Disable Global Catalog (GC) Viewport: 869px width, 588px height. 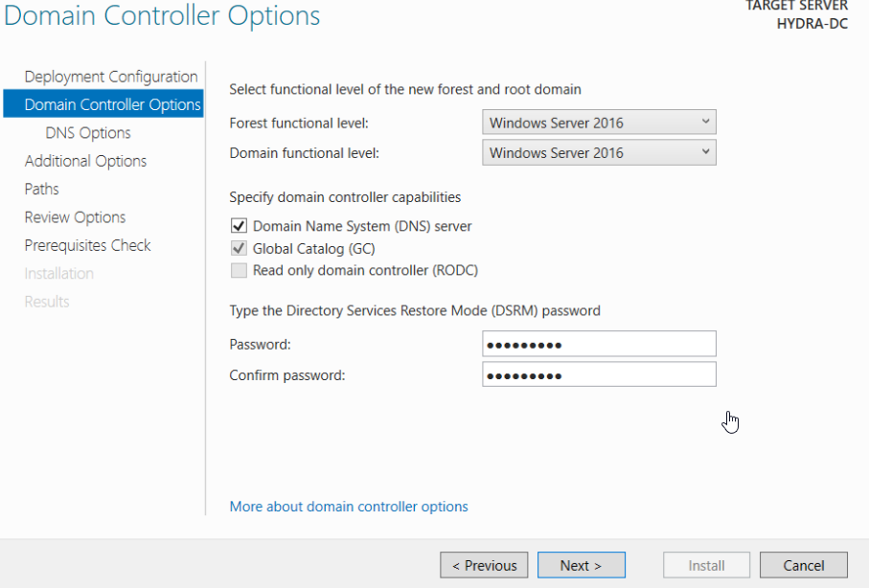(x=239, y=248)
